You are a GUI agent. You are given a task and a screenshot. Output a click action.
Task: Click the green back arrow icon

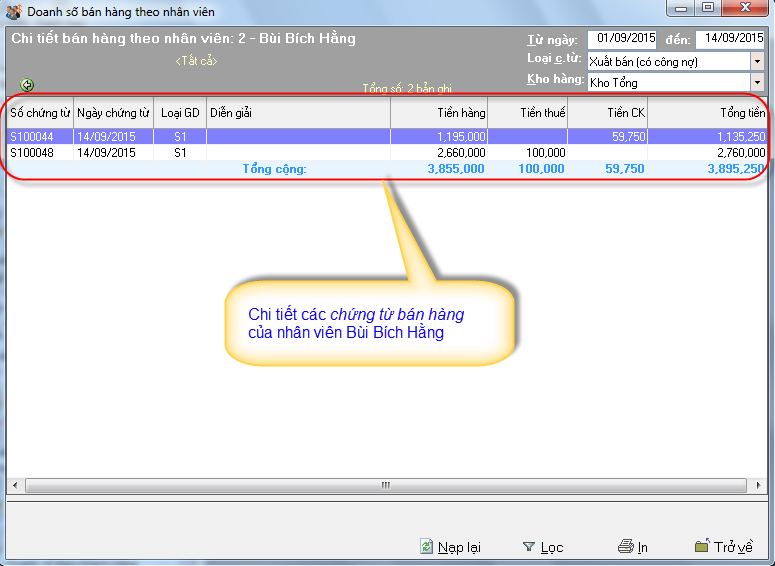[x=27, y=85]
